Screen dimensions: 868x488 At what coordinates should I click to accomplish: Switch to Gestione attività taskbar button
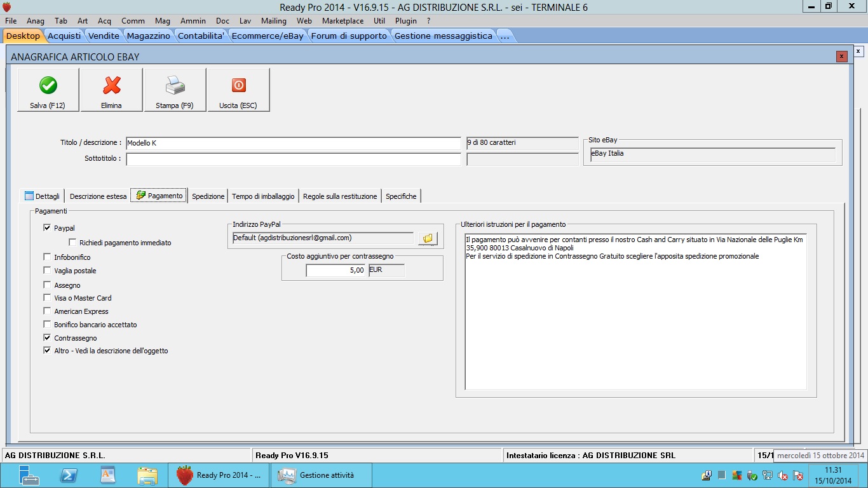tap(321, 475)
